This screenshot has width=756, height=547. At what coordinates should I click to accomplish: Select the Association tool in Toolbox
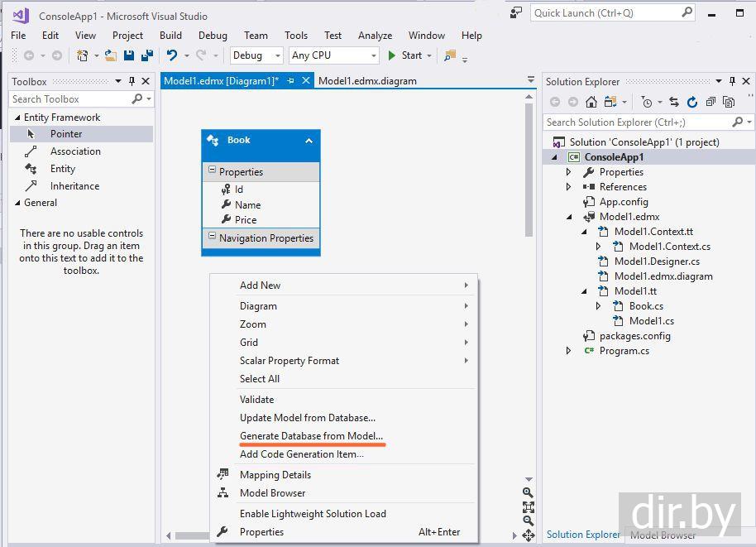[x=74, y=151]
